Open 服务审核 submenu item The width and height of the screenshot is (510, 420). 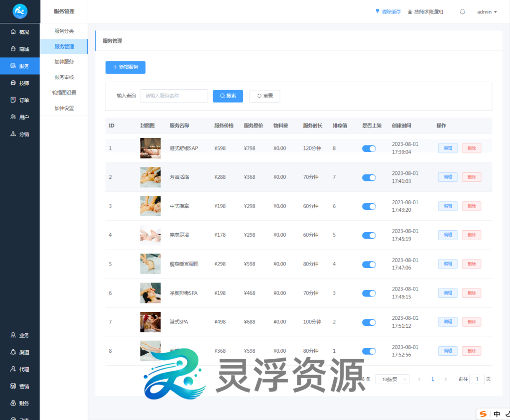click(64, 77)
